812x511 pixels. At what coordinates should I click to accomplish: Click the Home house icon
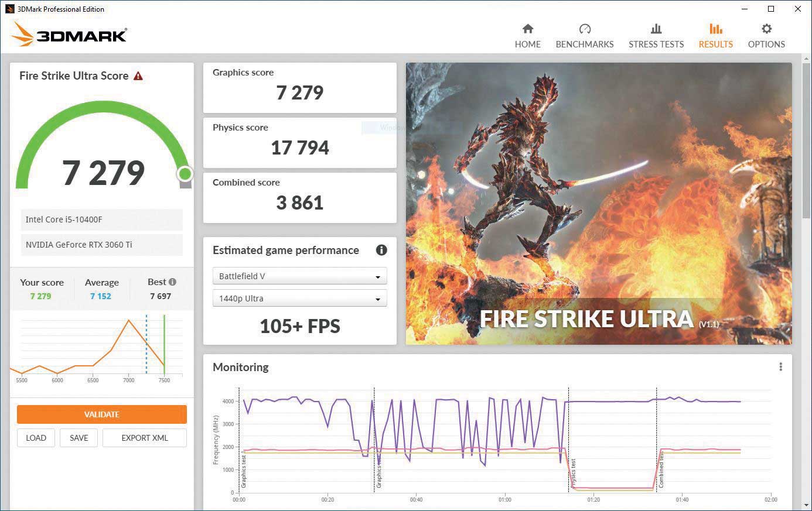(x=527, y=29)
